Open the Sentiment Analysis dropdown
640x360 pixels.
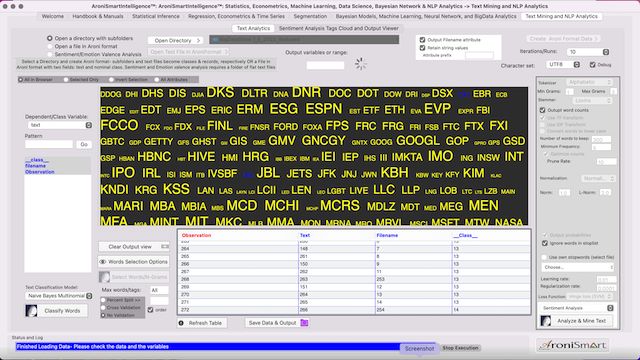[x=577, y=308]
